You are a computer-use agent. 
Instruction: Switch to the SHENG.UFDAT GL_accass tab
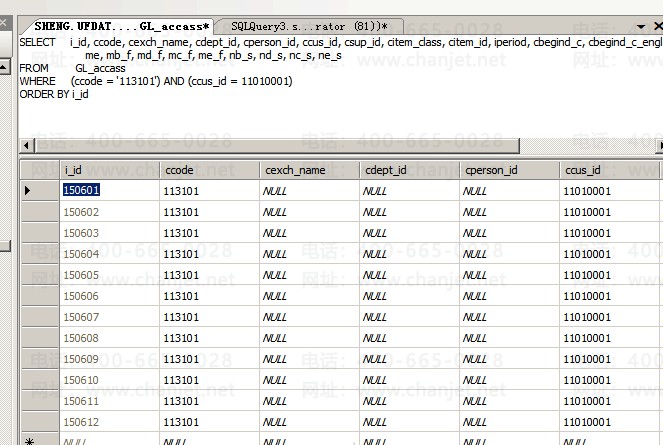(x=122, y=26)
